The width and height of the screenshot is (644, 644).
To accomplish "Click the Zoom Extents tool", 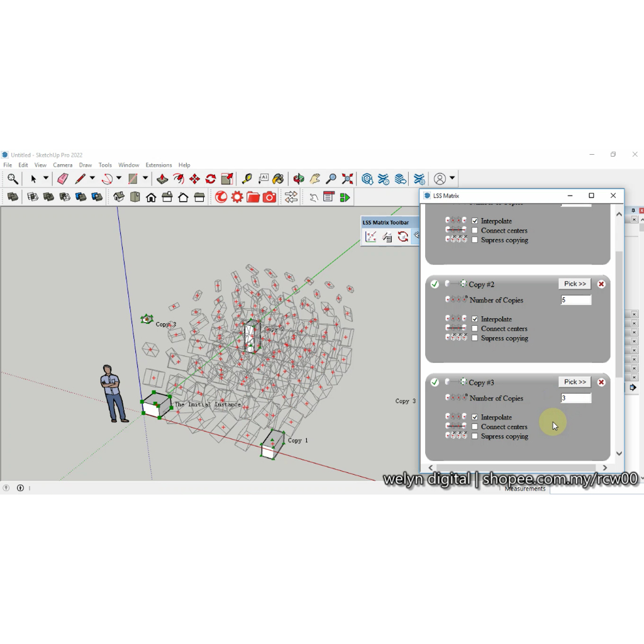I will click(x=347, y=179).
